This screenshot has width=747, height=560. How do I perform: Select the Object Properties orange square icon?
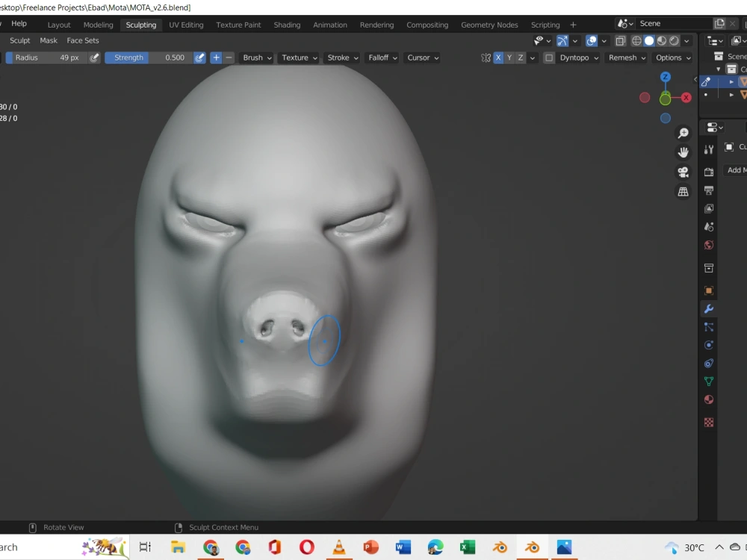(708, 290)
